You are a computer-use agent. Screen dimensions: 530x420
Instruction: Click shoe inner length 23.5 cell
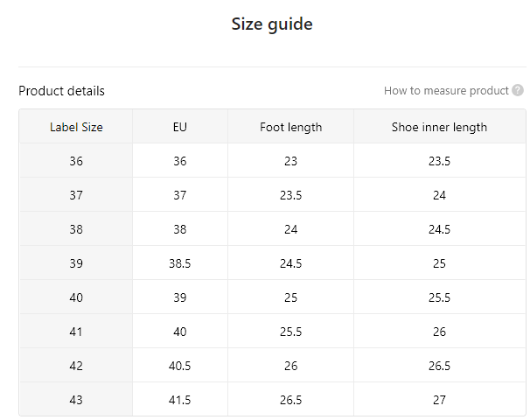439,161
